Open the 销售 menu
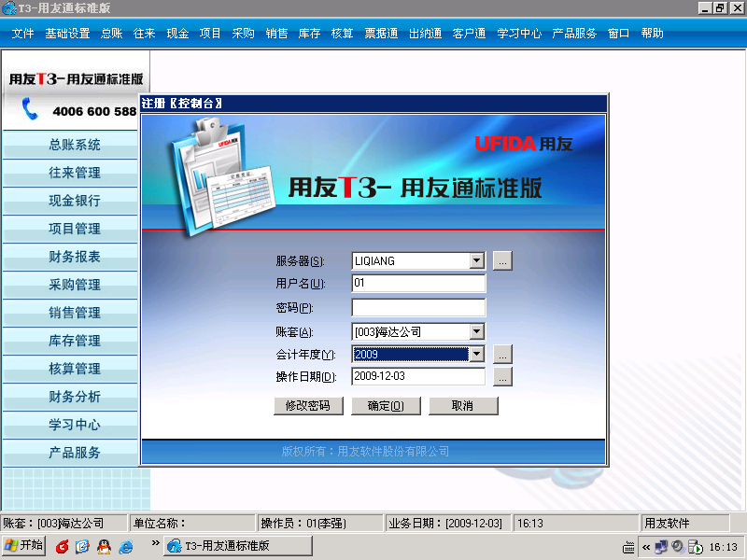Screen dimensions: 747x560 [x=276, y=34]
